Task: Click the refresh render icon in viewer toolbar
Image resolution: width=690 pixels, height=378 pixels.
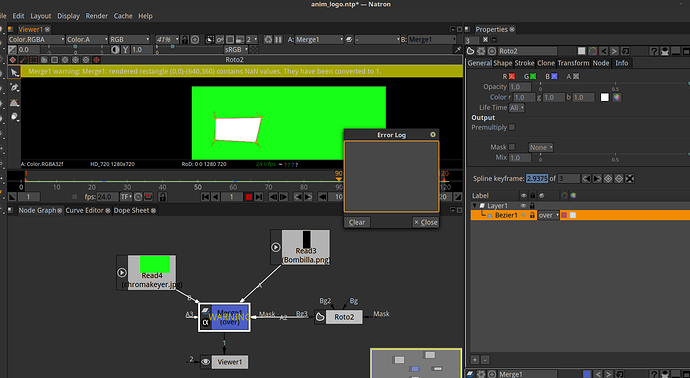Action: coord(268,40)
